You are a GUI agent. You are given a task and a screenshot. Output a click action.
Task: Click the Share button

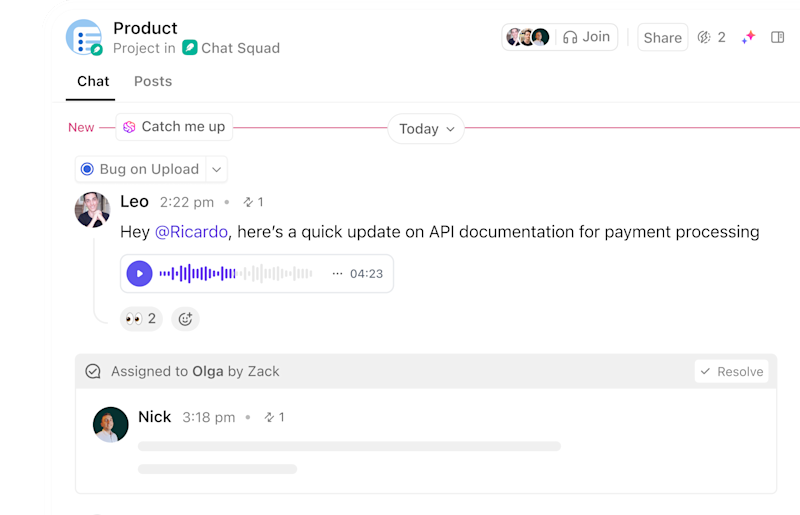pos(662,37)
